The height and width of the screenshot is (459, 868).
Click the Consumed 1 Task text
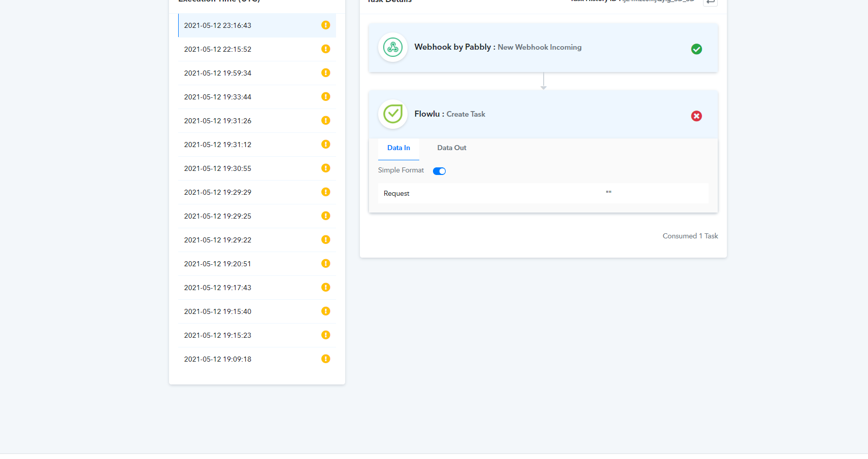click(690, 236)
